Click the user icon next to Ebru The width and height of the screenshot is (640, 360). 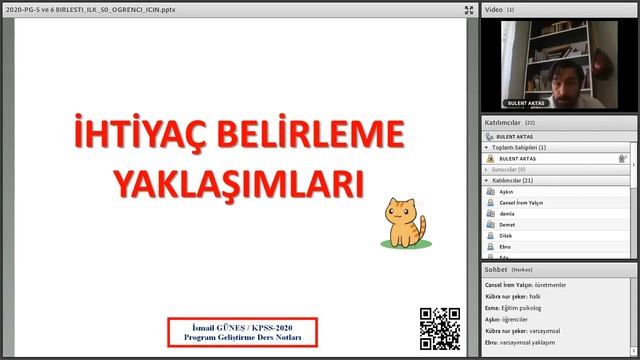coord(490,247)
